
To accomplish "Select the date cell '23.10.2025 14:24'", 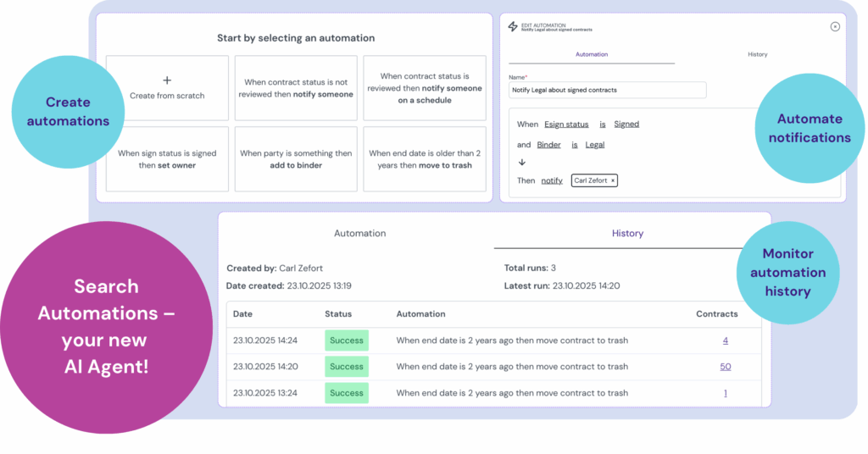I will [x=265, y=340].
